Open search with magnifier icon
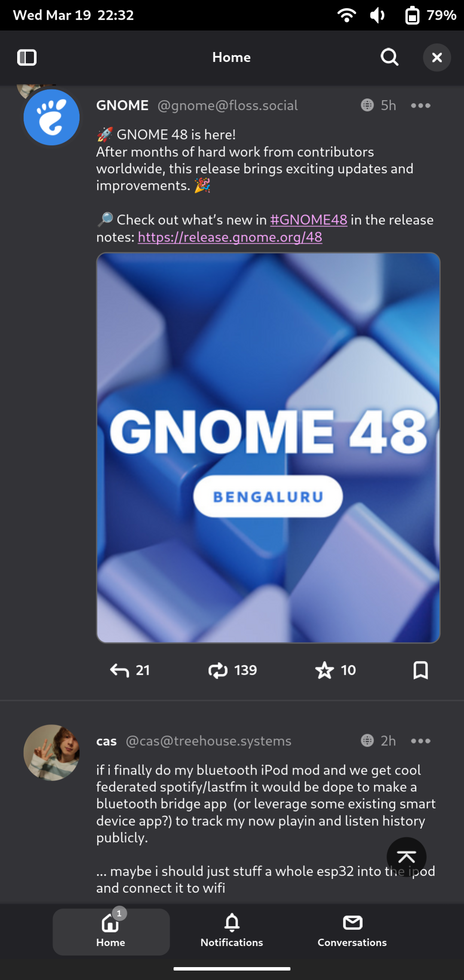This screenshot has width=464, height=980. tap(390, 57)
